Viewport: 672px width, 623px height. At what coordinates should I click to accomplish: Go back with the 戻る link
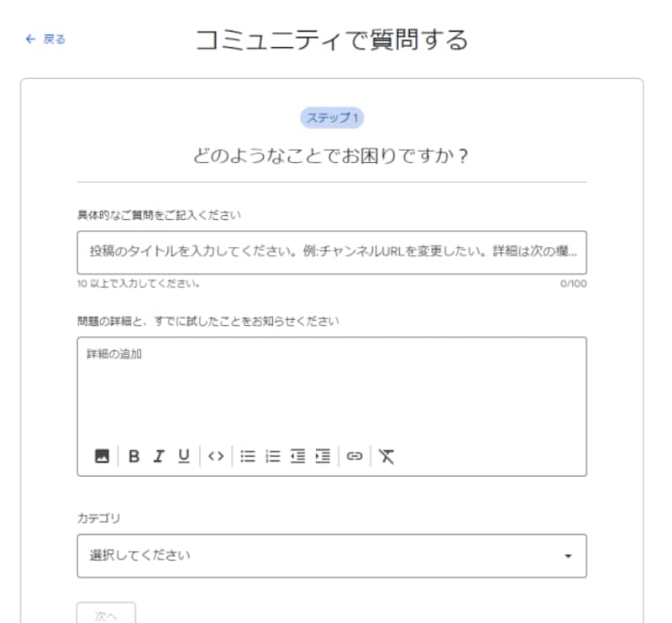click(x=55, y=39)
